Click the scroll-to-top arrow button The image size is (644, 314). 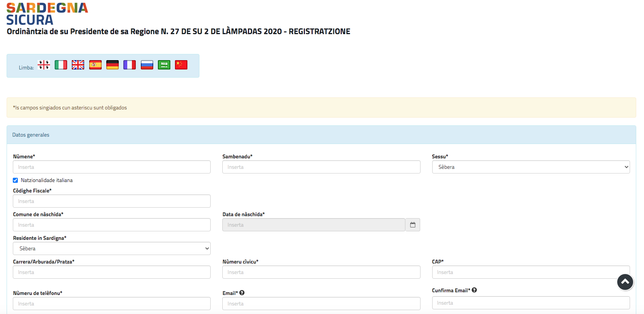tap(625, 282)
